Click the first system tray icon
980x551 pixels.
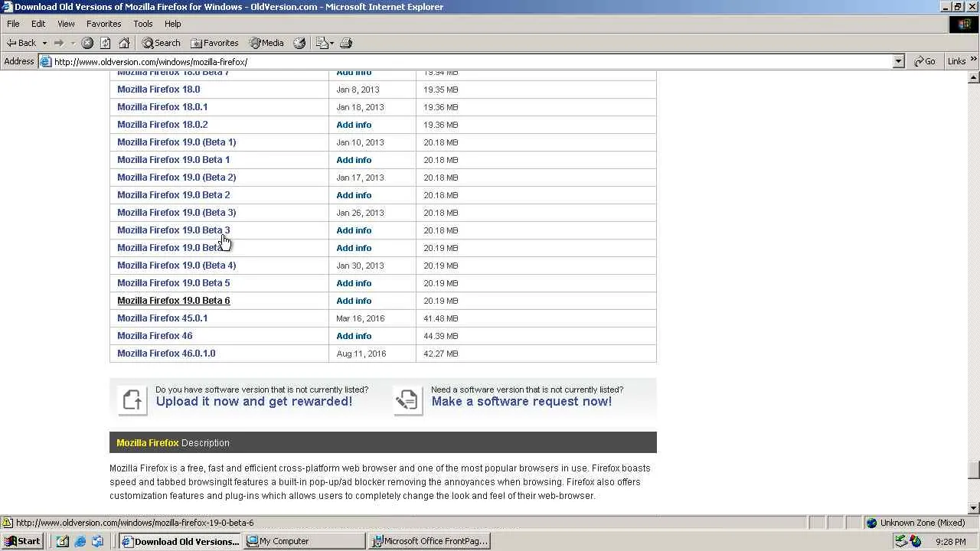[902, 541]
